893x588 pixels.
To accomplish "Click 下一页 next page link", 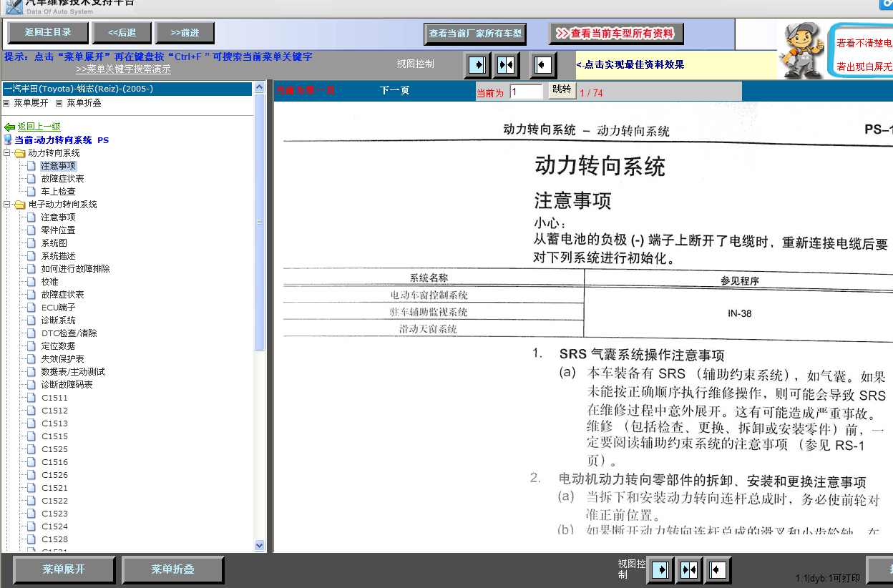I will coord(394,91).
